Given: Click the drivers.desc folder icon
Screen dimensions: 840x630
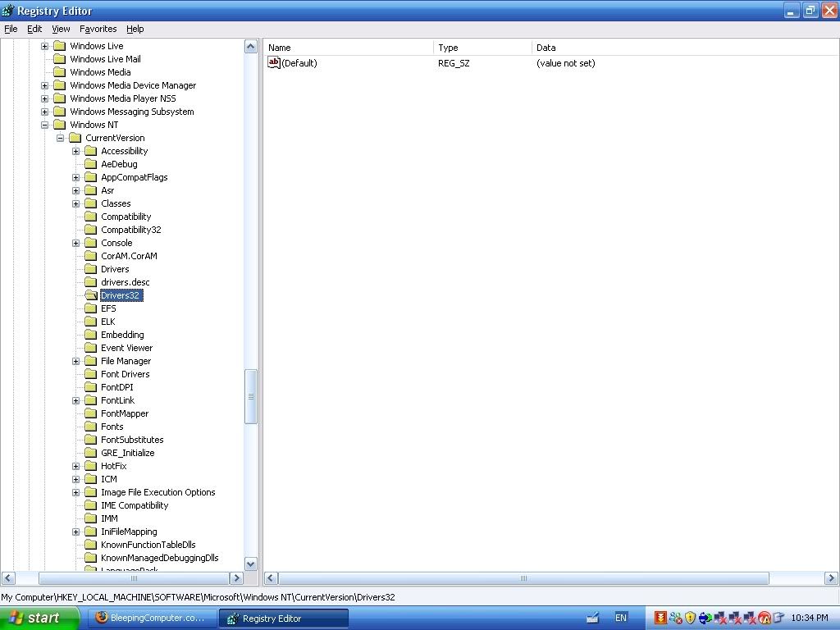Looking at the screenshot, I should [91, 282].
